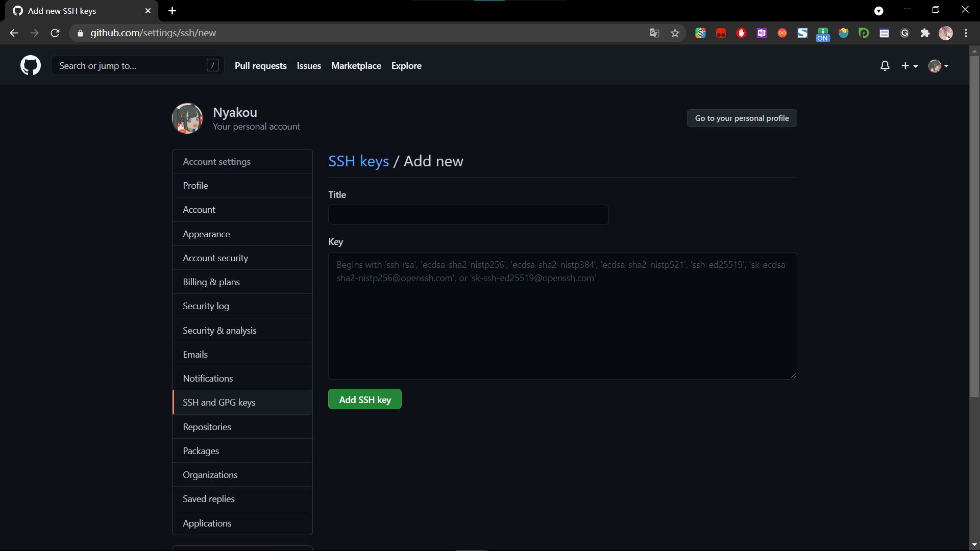Open the Chrome three-dot menu
The height and width of the screenshot is (551, 980).
pyautogui.click(x=966, y=33)
